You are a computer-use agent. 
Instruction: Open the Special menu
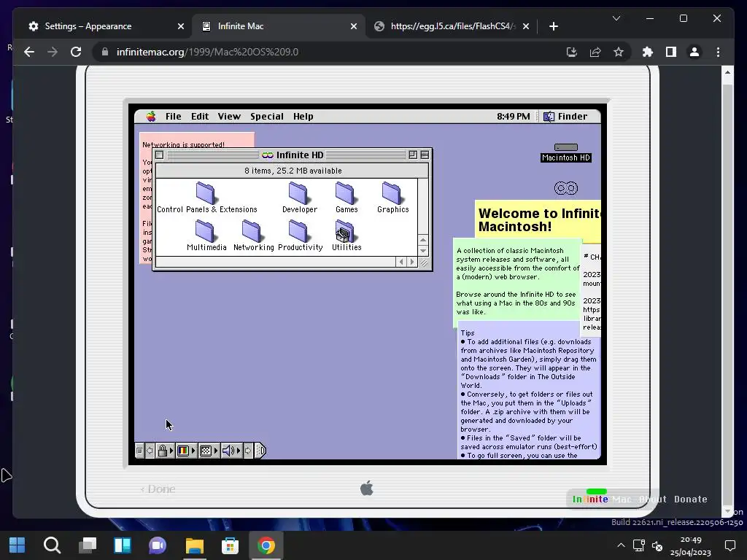(x=267, y=116)
